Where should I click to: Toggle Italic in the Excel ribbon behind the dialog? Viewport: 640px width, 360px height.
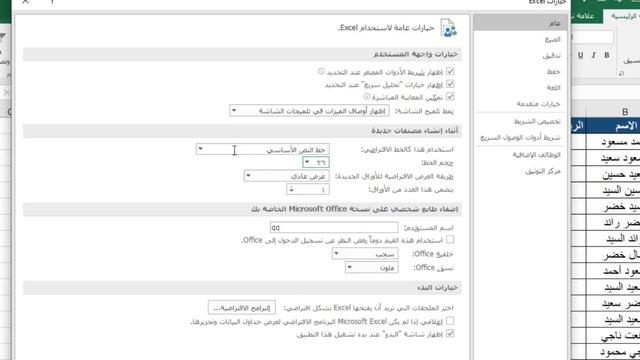[593, 55]
